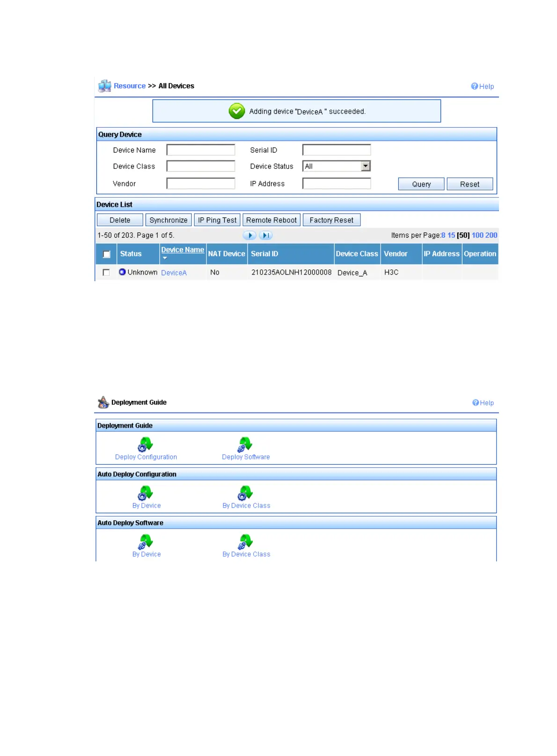
Task: Click the Remote Reboot button
Action: tap(271, 220)
